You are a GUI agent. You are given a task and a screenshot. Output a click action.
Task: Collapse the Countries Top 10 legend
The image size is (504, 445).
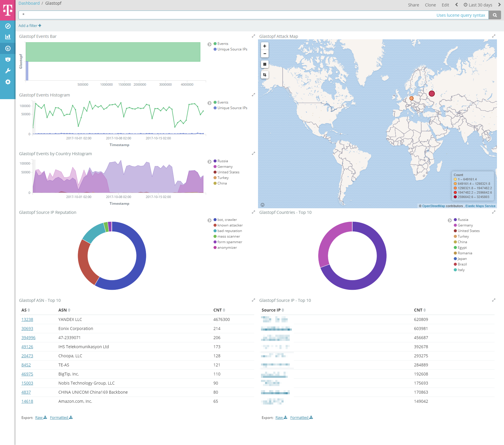(449, 220)
